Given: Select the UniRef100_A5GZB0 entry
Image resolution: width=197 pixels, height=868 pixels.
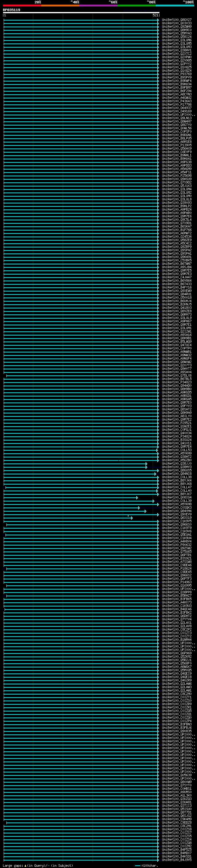Looking at the screenshot, I should [x=176, y=460].
